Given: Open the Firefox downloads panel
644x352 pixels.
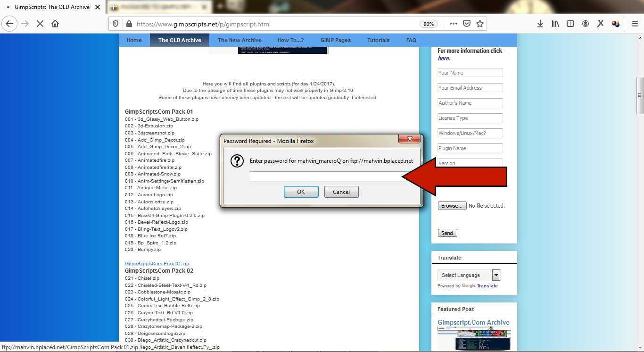Looking at the screenshot, I should tap(540, 24).
